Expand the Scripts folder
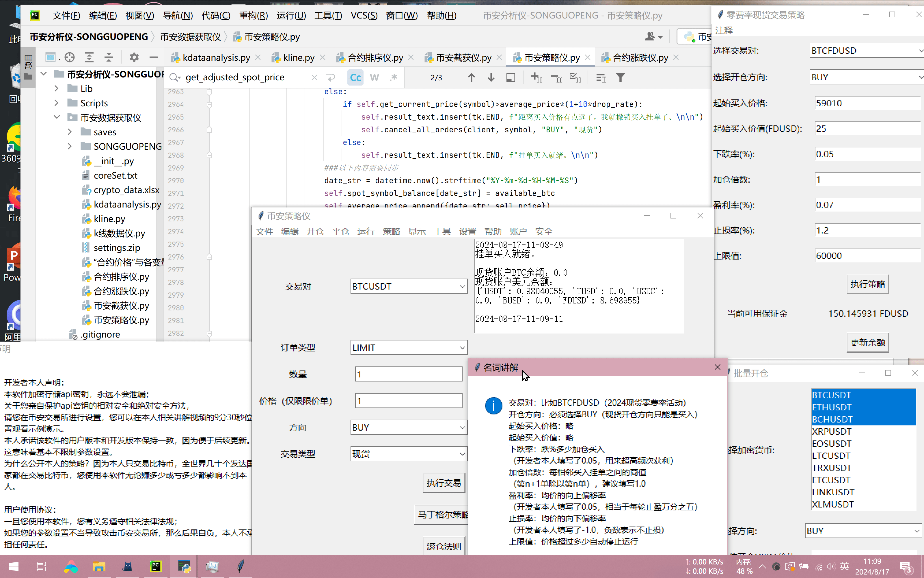The width and height of the screenshot is (924, 578). click(57, 103)
